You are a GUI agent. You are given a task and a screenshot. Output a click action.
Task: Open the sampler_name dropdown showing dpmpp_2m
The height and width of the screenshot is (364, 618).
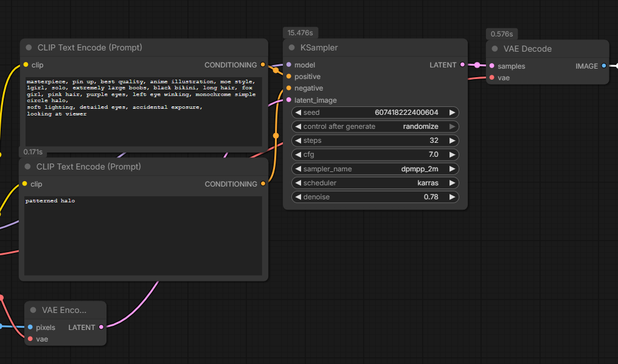(x=375, y=169)
